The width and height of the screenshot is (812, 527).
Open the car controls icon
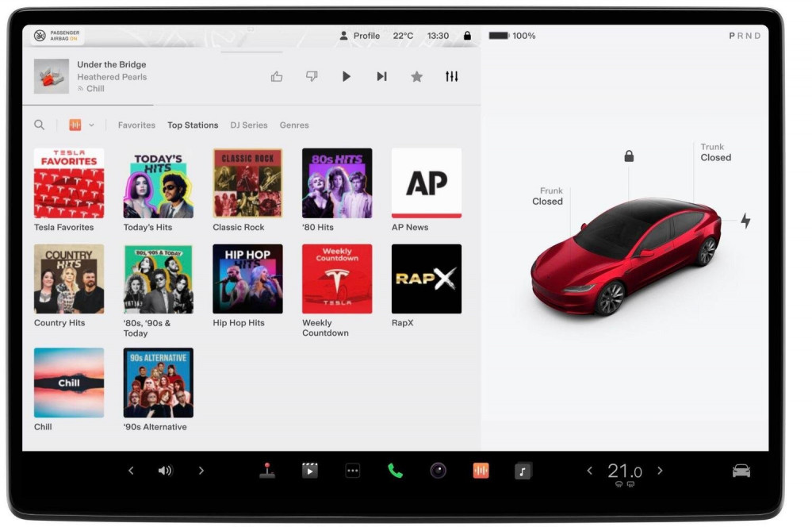741,471
